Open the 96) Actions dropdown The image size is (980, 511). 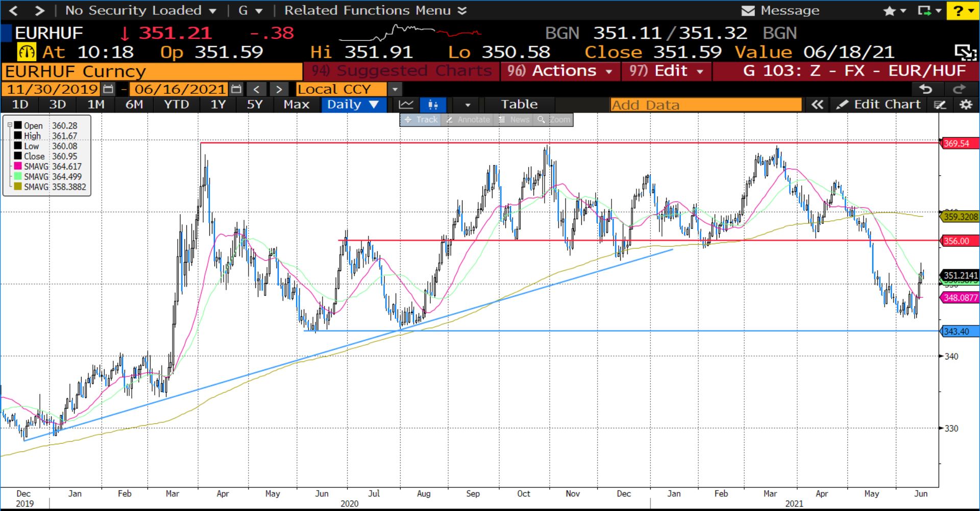[560, 71]
